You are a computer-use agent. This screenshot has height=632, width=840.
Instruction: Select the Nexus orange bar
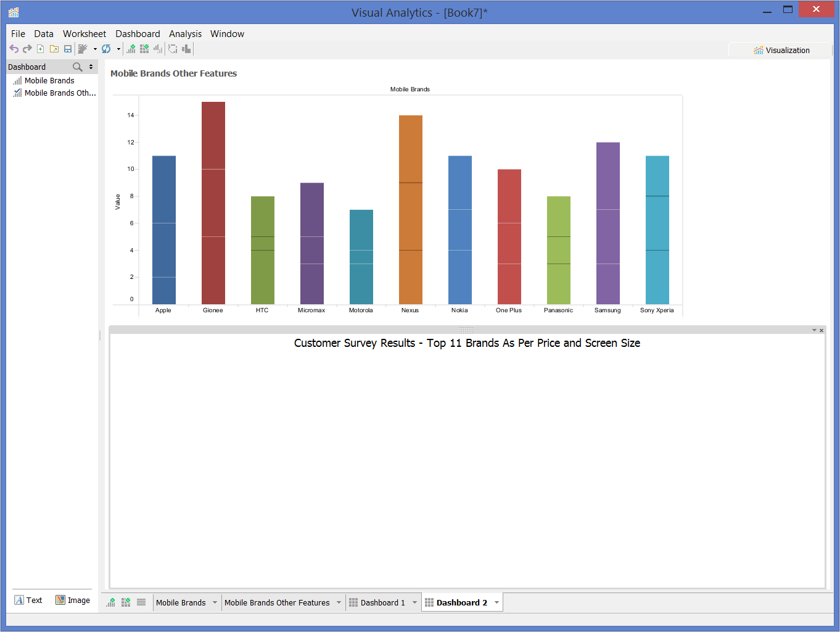[411, 210]
